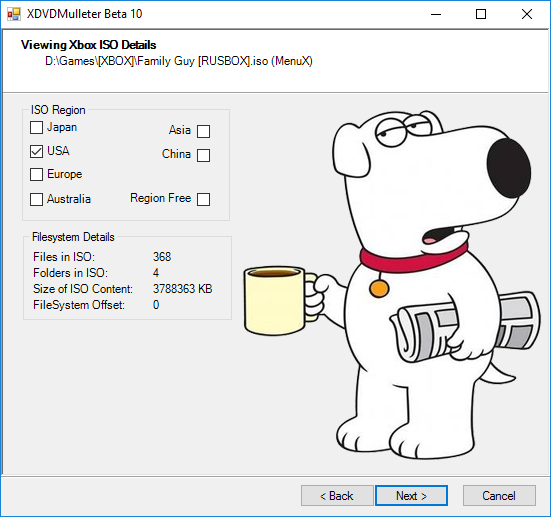Screen dimensions: 551x517
Task: Enable the Region Free checkbox
Action: click(203, 199)
